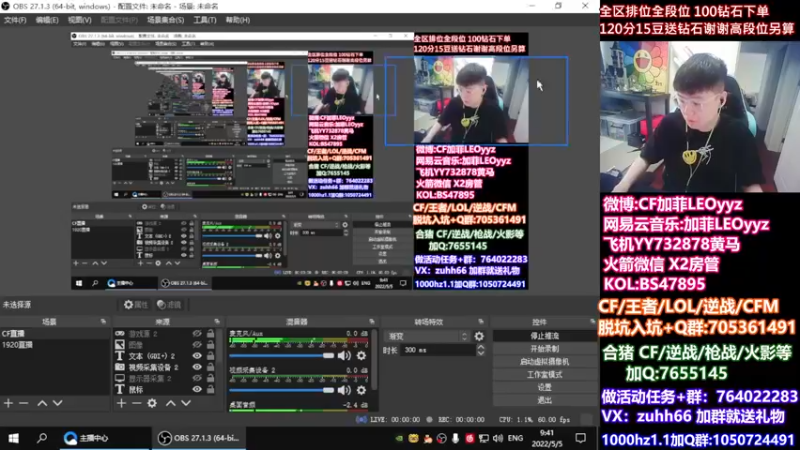Image resolution: width=800 pixels, height=450 pixels.
Task: Click the 工作室模式 button
Action: pyautogui.click(x=544, y=374)
